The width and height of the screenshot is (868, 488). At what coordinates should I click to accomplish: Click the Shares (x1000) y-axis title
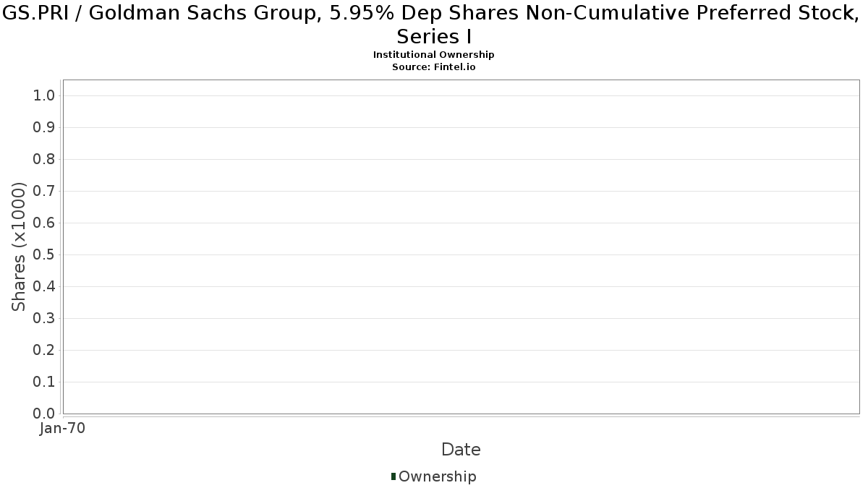coord(19,247)
